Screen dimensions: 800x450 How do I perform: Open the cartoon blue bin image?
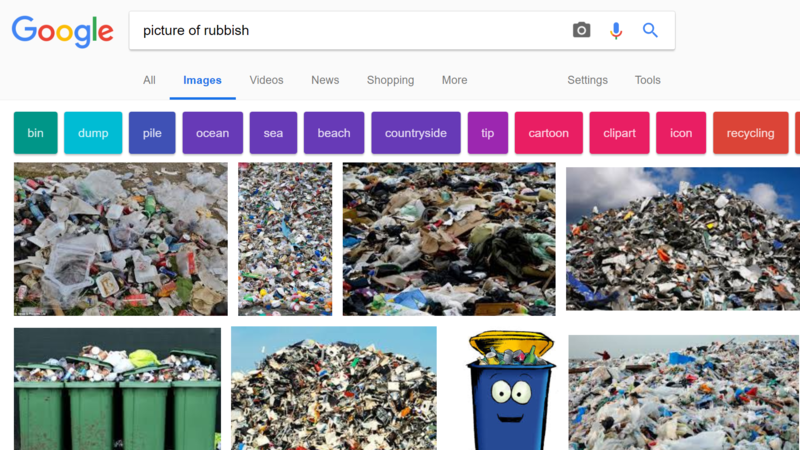[510, 390]
